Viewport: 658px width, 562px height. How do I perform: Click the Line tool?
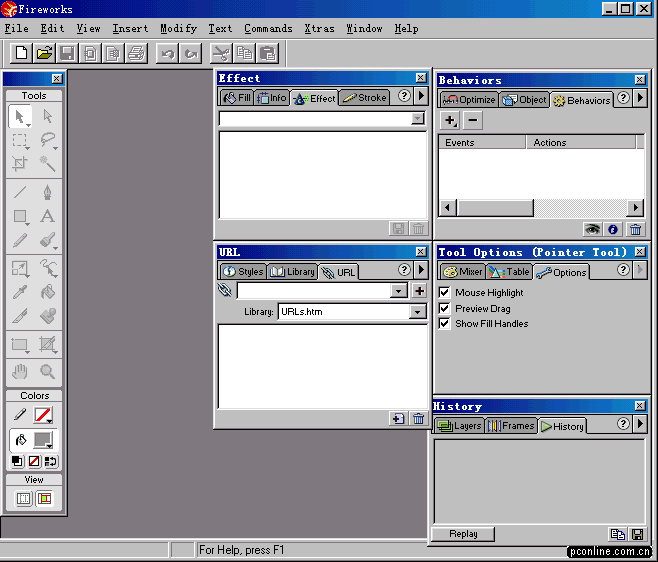click(20, 191)
